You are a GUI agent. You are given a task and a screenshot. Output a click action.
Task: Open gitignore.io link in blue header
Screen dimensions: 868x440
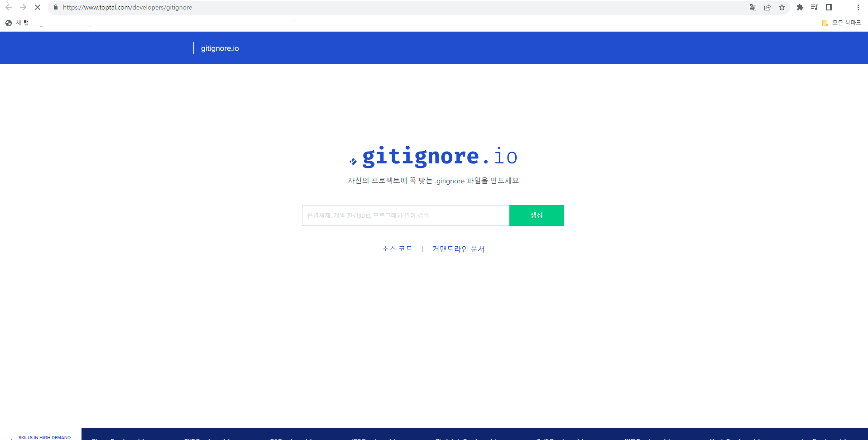pyautogui.click(x=220, y=48)
